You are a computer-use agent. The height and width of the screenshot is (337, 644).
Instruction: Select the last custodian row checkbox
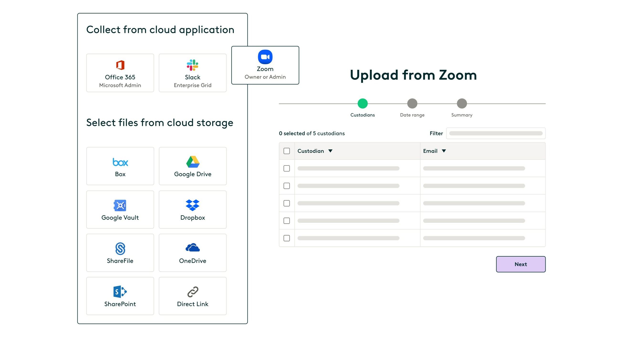286,238
